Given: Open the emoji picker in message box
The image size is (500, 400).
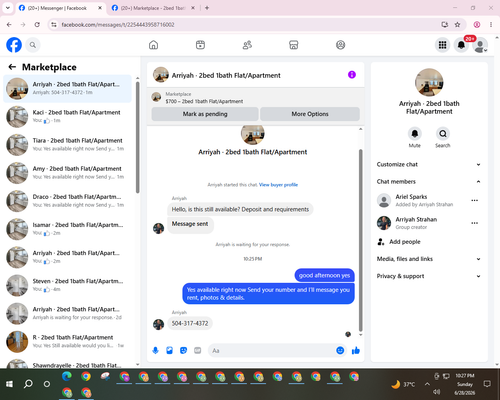Looking at the screenshot, I should (x=340, y=350).
